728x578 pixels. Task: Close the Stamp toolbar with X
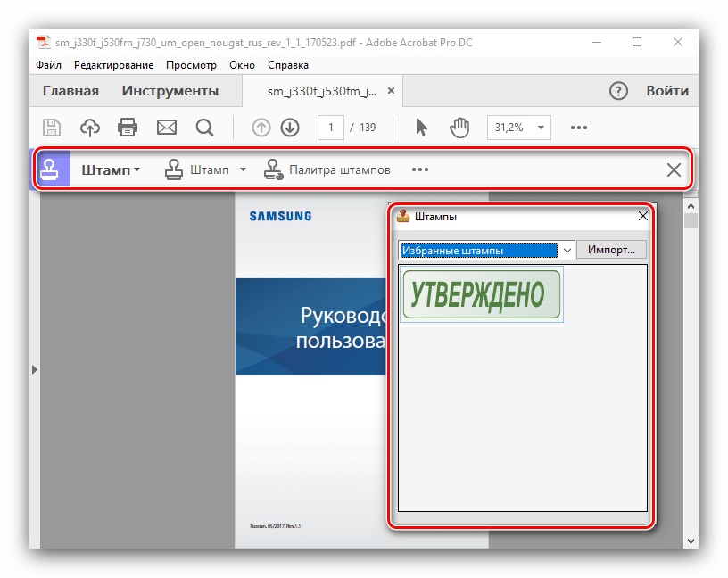point(674,170)
